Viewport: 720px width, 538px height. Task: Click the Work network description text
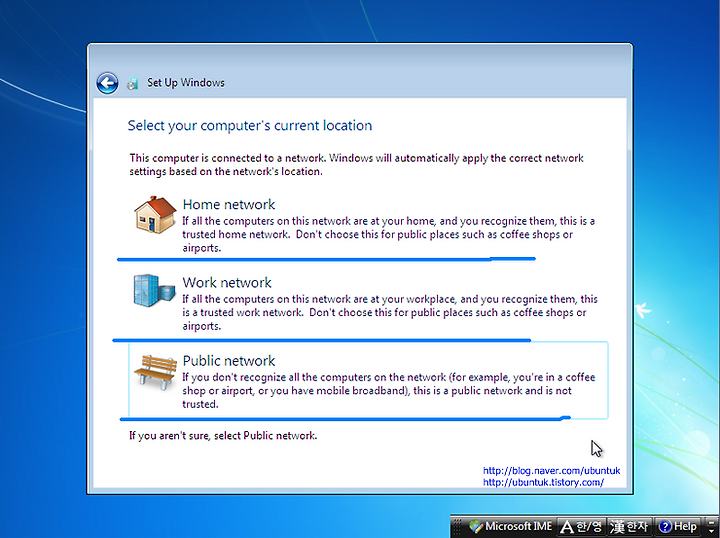coord(390,312)
